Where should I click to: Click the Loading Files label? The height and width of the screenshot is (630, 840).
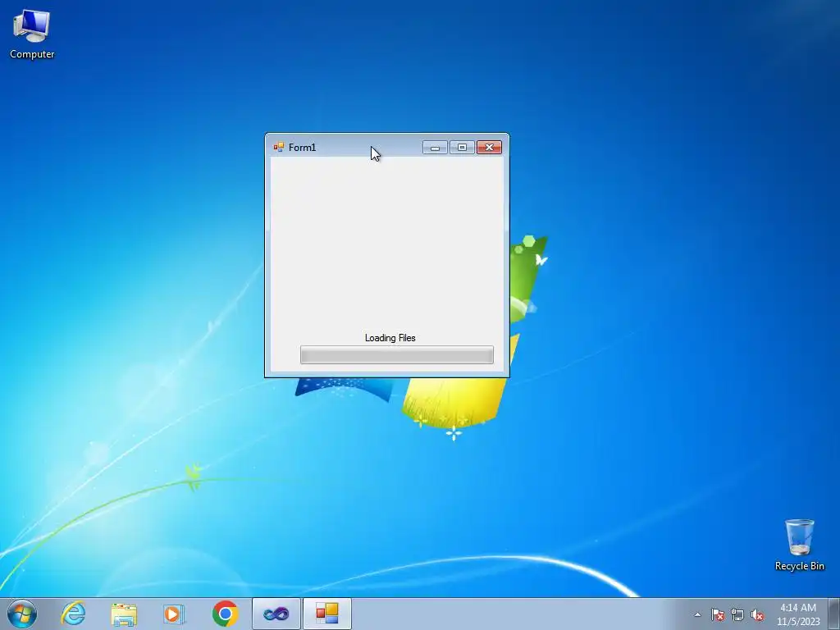[x=390, y=338]
